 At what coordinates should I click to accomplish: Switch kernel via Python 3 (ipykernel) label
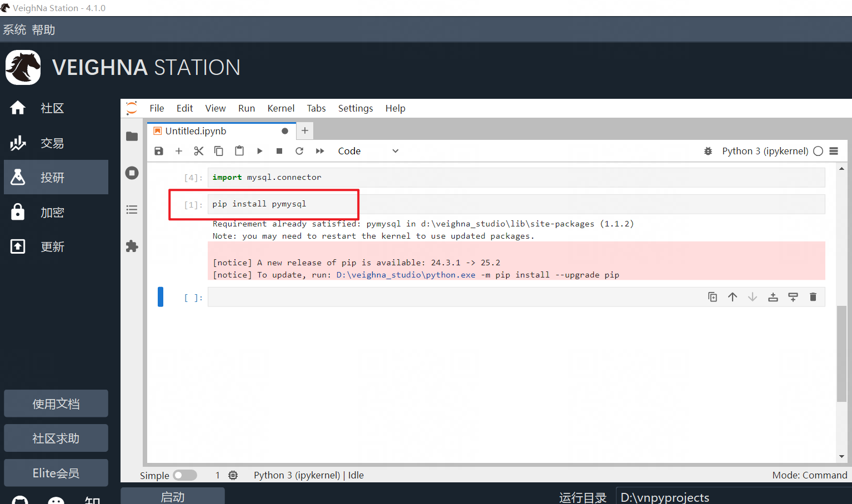(x=765, y=151)
